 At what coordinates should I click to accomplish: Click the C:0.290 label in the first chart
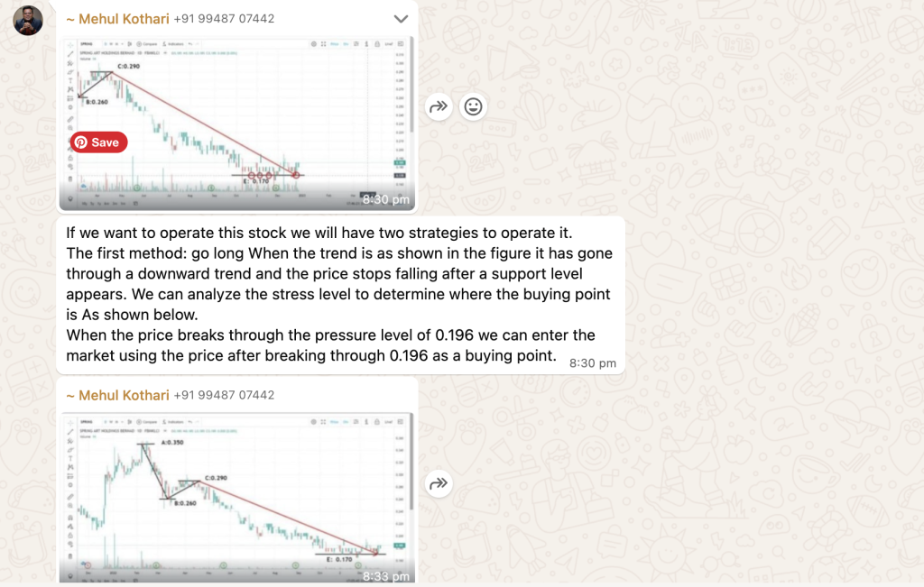(132, 67)
